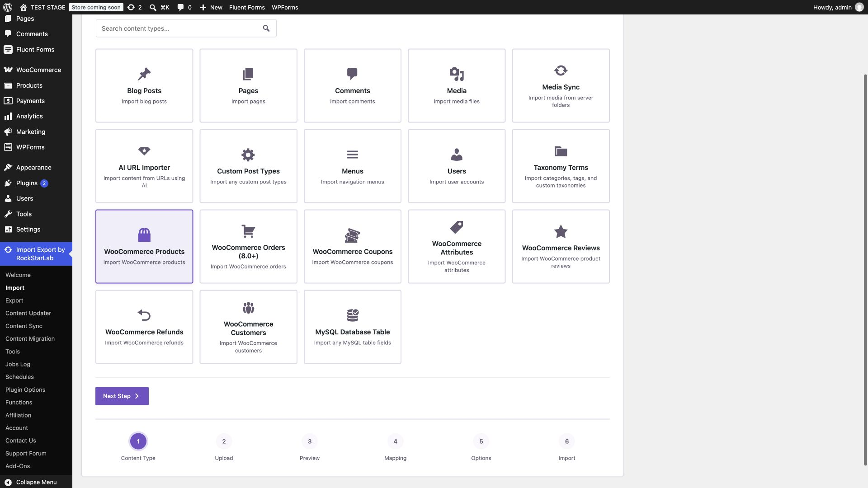Choose WooCommerce Refunds undo arrow icon

tap(144, 315)
